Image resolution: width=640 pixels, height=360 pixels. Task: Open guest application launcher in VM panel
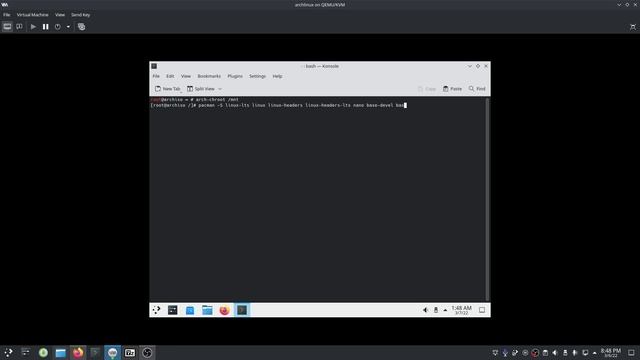[156, 310]
